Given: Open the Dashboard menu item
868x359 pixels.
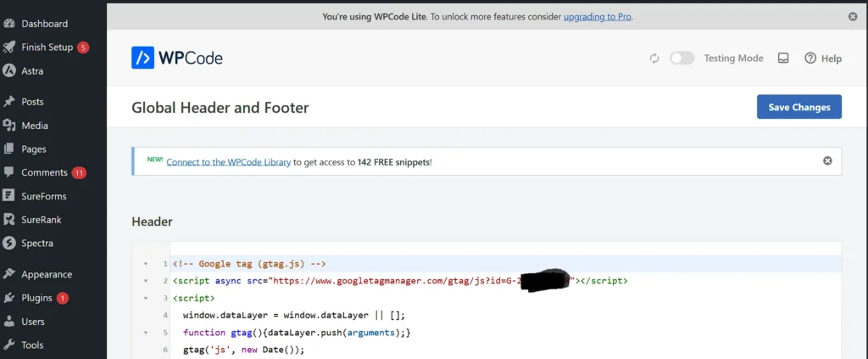Looking at the screenshot, I should tap(44, 24).
